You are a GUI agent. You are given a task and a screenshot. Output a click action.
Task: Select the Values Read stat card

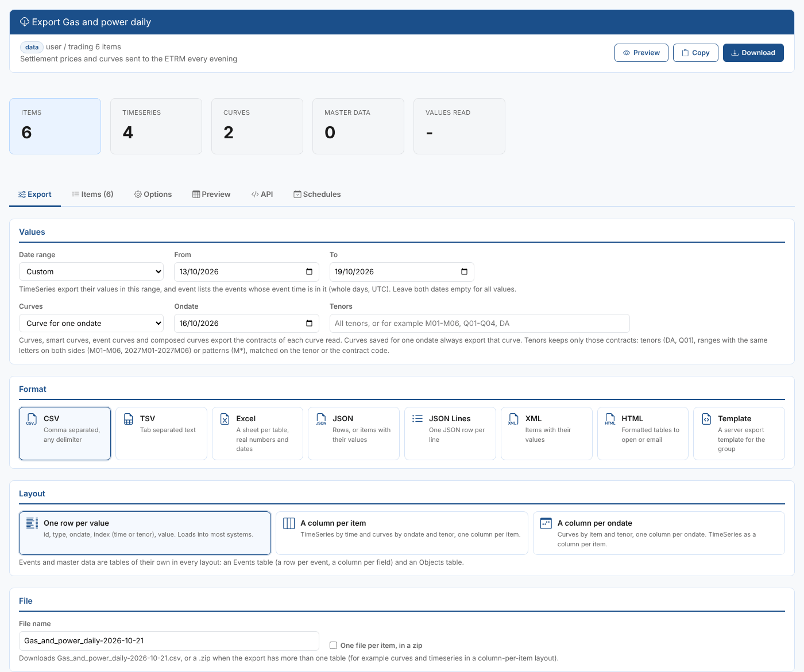tap(459, 126)
